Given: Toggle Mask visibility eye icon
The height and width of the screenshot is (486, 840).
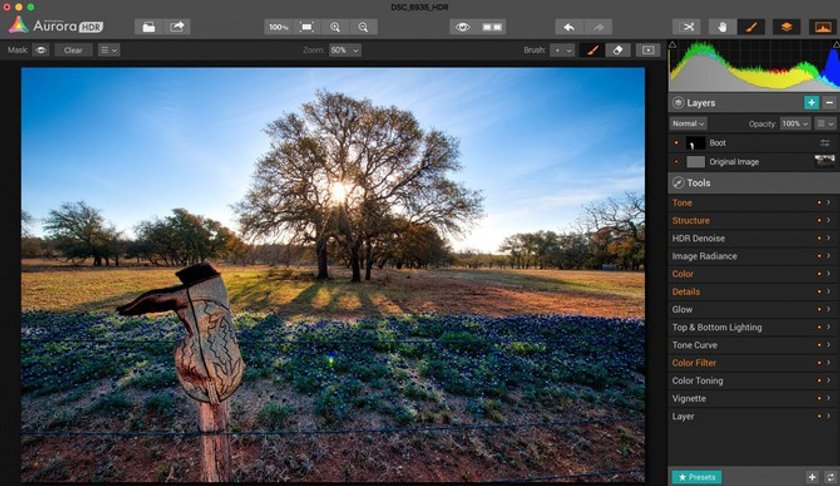Looking at the screenshot, I should pyautogui.click(x=41, y=50).
